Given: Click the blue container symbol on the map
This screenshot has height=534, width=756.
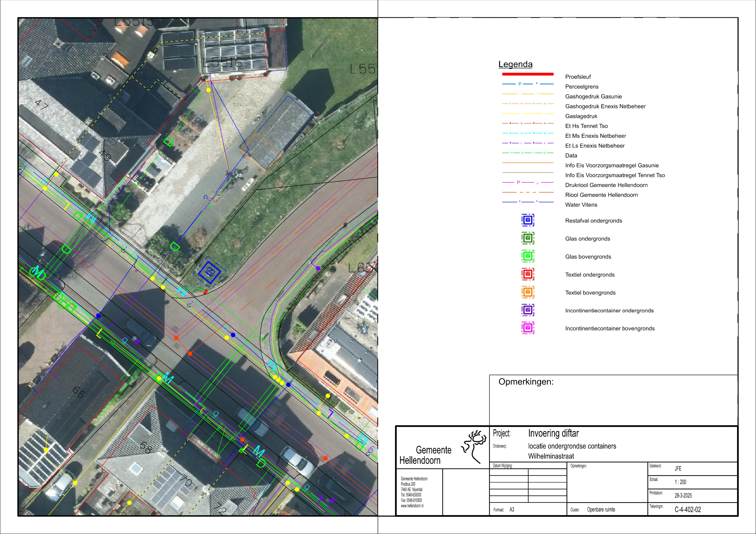Looking at the screenshot, I should click(x=209, y=272).
